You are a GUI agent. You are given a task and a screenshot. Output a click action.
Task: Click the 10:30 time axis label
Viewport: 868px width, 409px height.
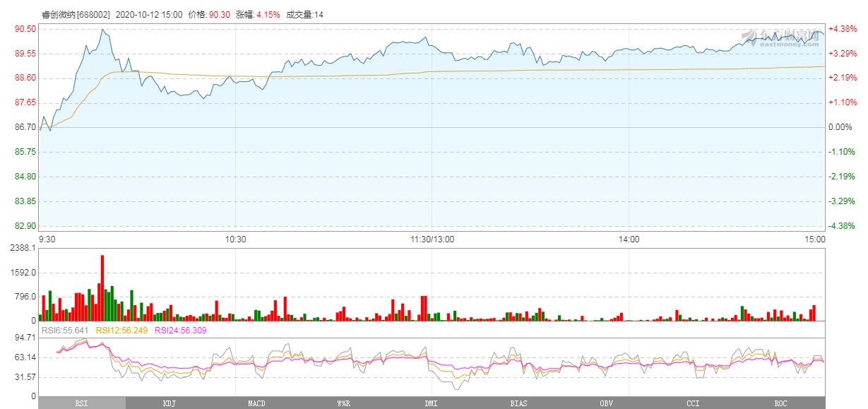click(235, 239)
